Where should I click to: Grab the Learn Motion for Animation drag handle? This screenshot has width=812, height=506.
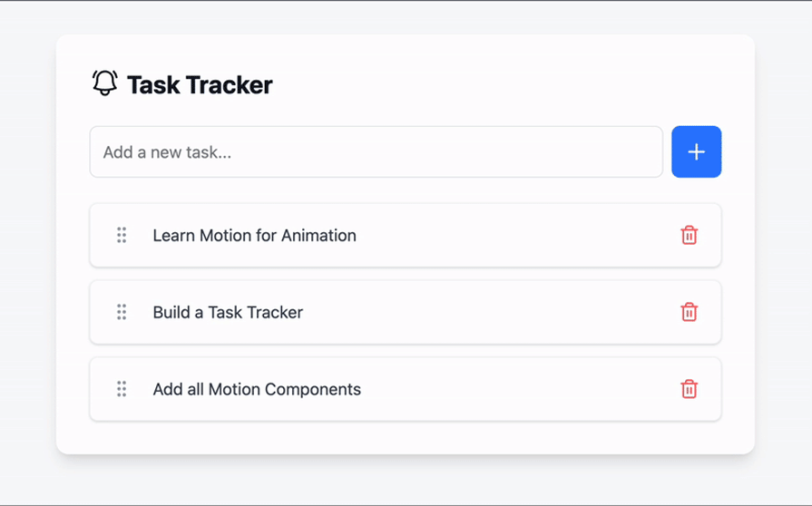pos(122,235)
